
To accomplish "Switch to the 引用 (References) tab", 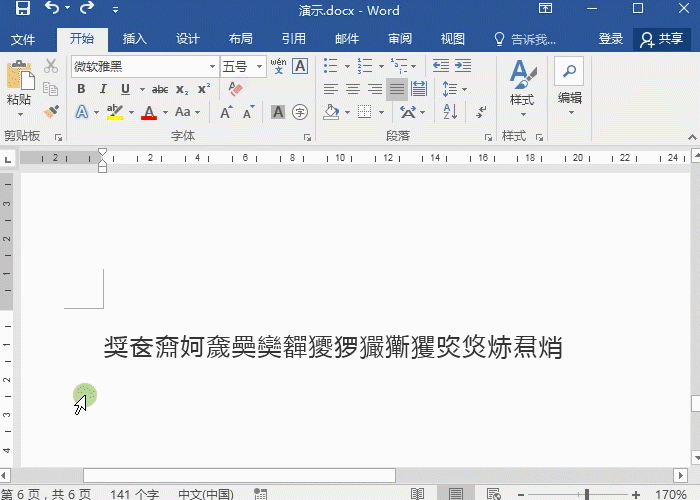I will [294, 39].
